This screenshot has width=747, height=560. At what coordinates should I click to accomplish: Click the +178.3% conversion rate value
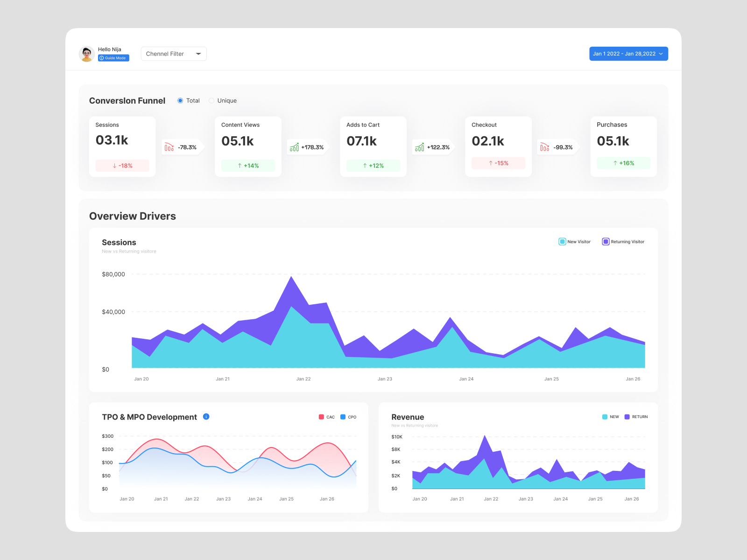[312, 147]
